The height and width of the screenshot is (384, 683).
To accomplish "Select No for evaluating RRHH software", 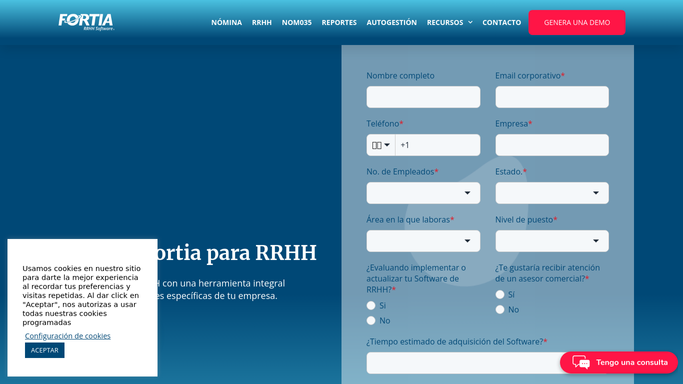I will (x=371, y=320).
